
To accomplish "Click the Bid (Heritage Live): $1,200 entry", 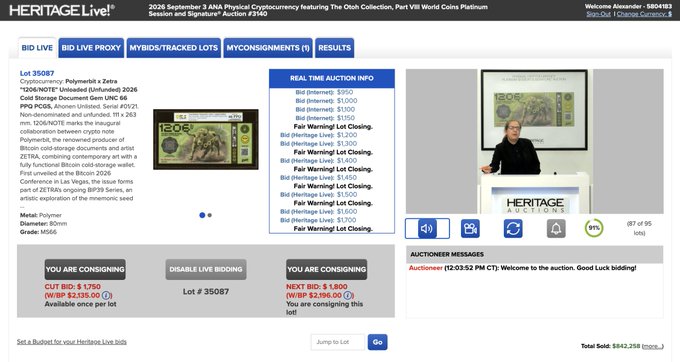I will 319,135.
